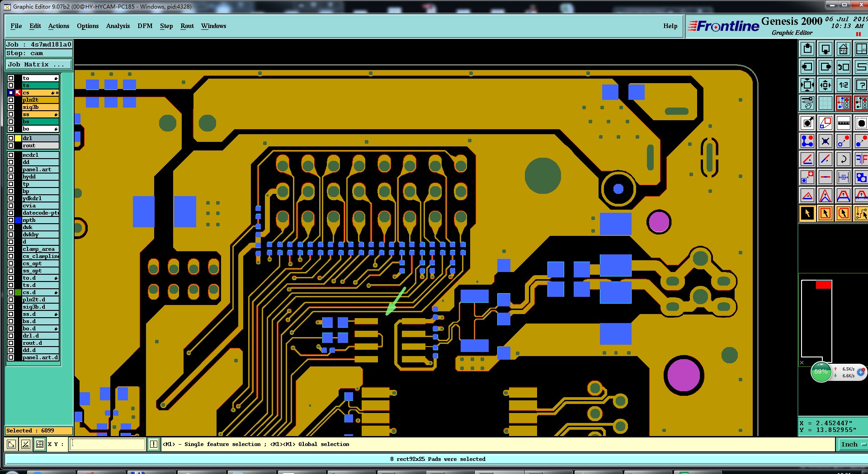Open the Rout menu

pyautogui.click(x=187, y=26)
